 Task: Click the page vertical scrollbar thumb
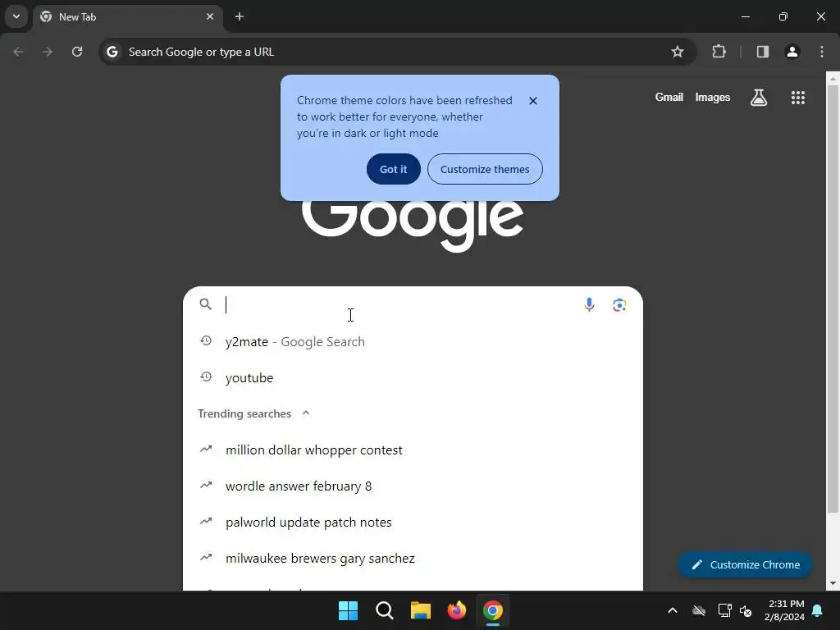(833, 299)
